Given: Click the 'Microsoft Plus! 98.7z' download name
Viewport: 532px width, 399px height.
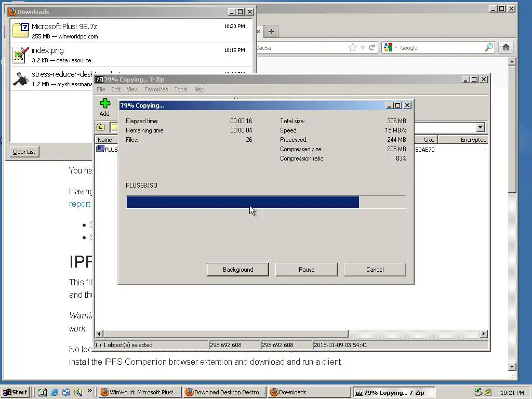Looking at the screenshot, I should [x=64, y=26].
